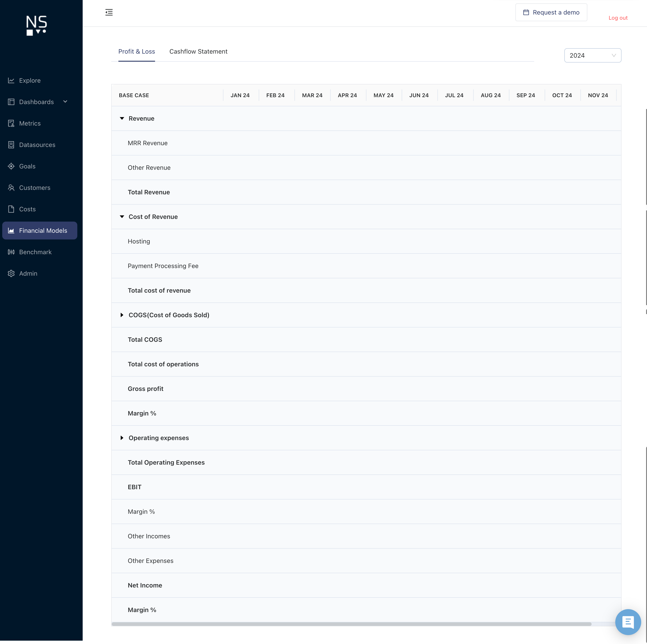The height and width of the screenshot is (644, 647).
Task: Click the calendar icon in Request a demo
Action: 526,12
